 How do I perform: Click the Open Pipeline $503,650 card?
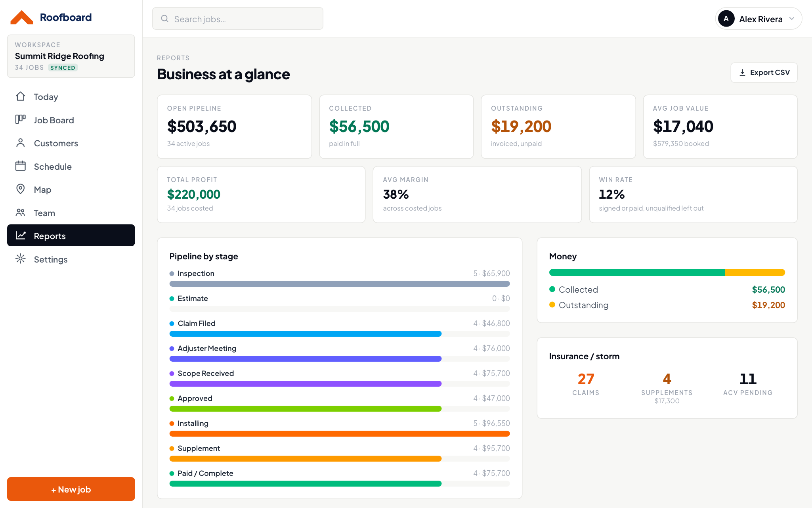[x=234, y=127]
